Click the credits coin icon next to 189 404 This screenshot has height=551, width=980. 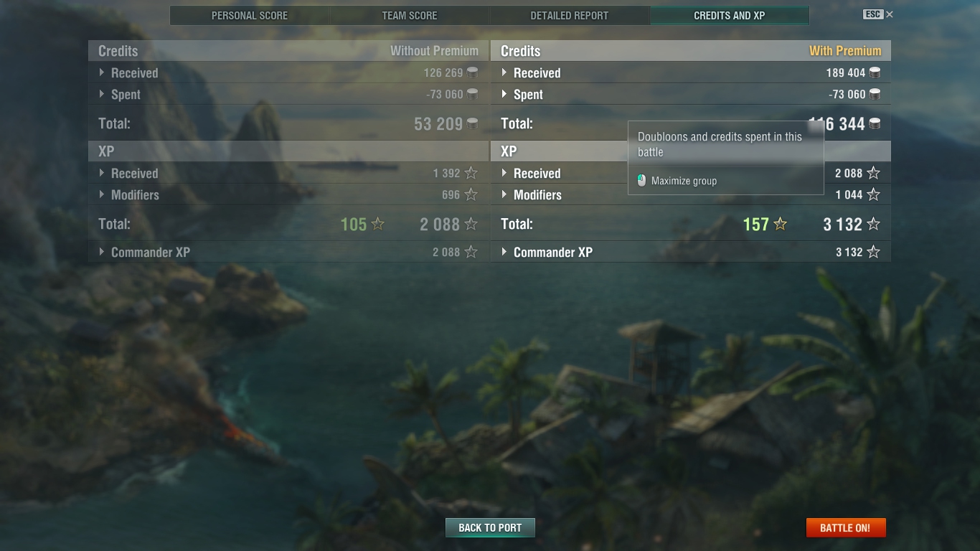tap(875, 72)
